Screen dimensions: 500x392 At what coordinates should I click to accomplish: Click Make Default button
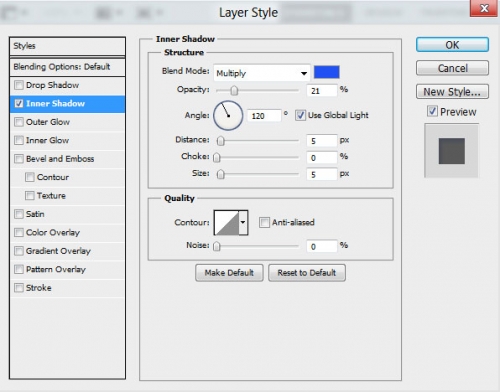229,273
